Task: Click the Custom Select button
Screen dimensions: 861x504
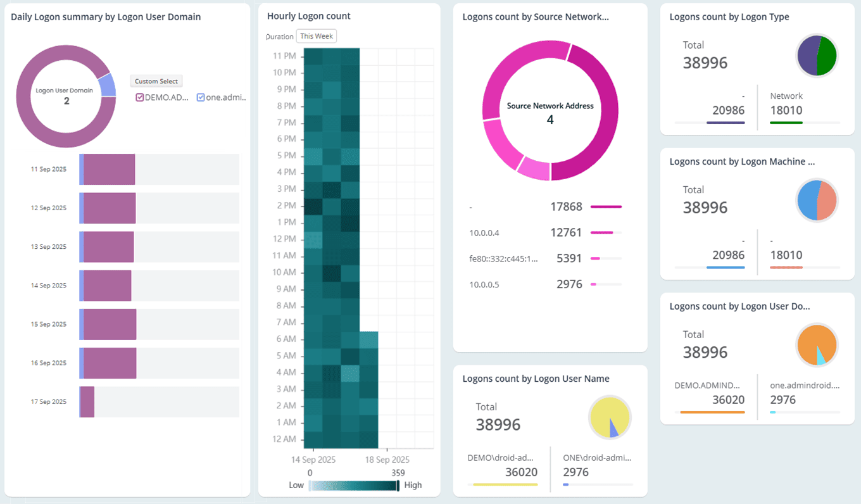Action: (156, 81)
